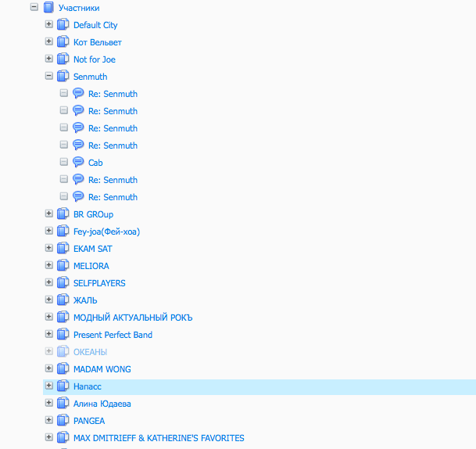Click the Cab message bubble icon
The width and height of the screenshot is (476, 449).
click(x=78, y=162)
